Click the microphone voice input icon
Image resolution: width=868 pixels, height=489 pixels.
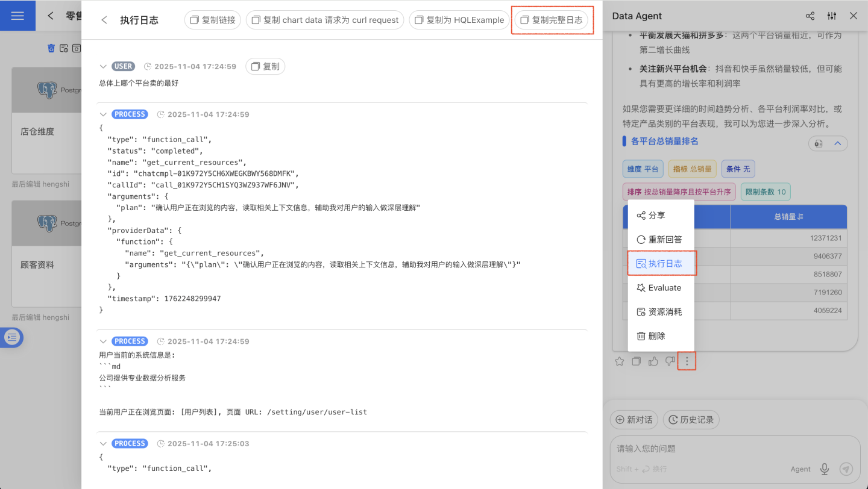point(825,469)
